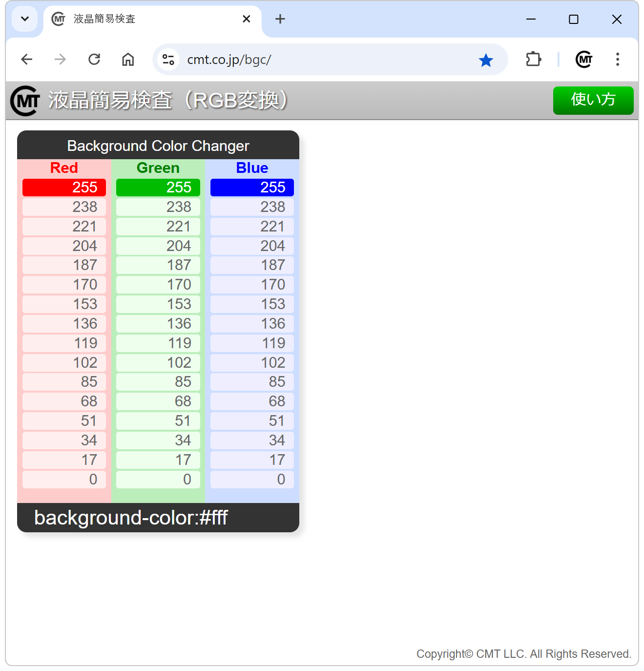Select Blue 85
Screen dimensions: 644x671
pyautogui.click(x=252, y=382)
